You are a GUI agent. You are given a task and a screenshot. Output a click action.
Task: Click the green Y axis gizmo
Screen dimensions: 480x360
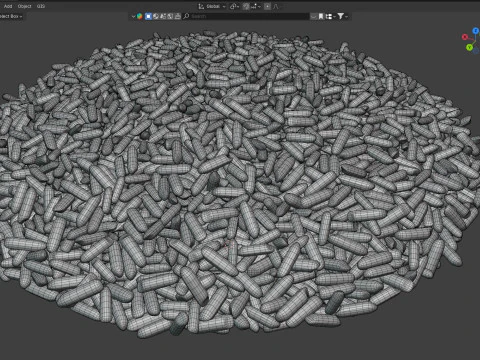pos(469,47)
